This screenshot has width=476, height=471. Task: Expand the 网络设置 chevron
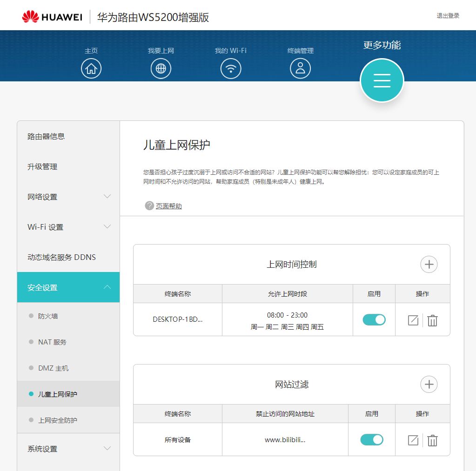[107, 196]
